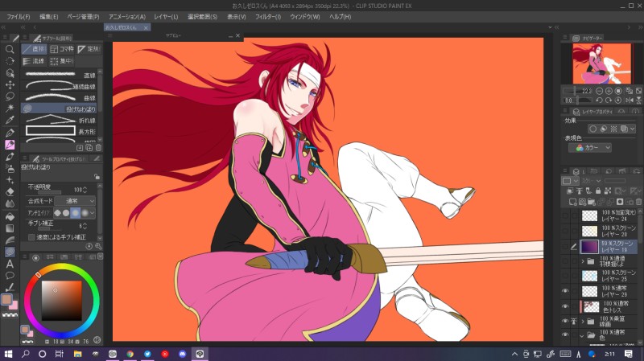
Task: Enable 速度による手ブレ補正 checkbox
Action: tap(32, 237)
